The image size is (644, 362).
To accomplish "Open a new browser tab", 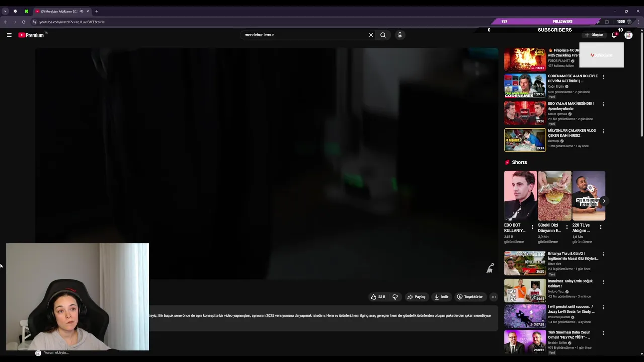I will (97, 11).
